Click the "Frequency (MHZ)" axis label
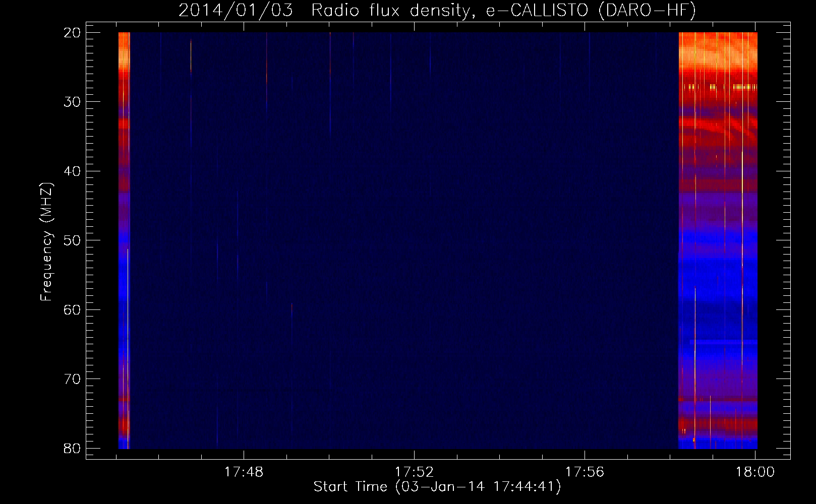 click(x=46, y=242)
